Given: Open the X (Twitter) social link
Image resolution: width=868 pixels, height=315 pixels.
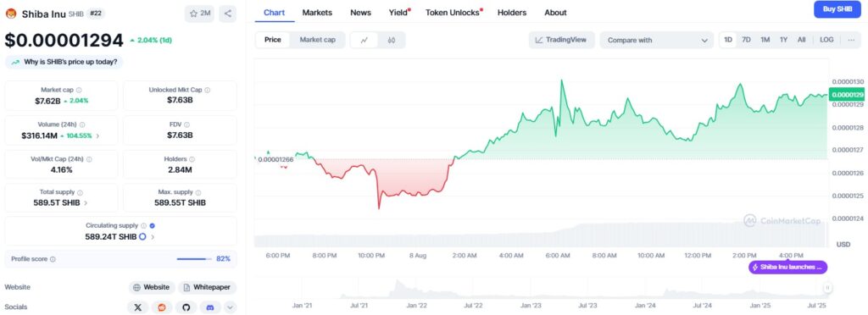Looking at the screenshot, I should (x=138, y=307).
